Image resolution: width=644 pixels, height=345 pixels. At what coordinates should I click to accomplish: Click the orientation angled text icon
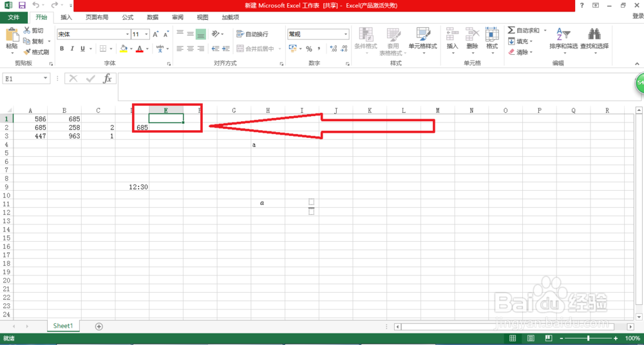point(216,34)
